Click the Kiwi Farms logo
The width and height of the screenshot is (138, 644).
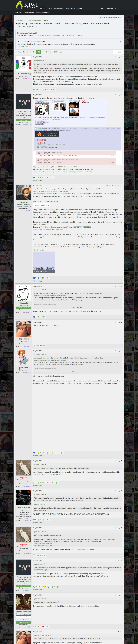coord(27,5)
